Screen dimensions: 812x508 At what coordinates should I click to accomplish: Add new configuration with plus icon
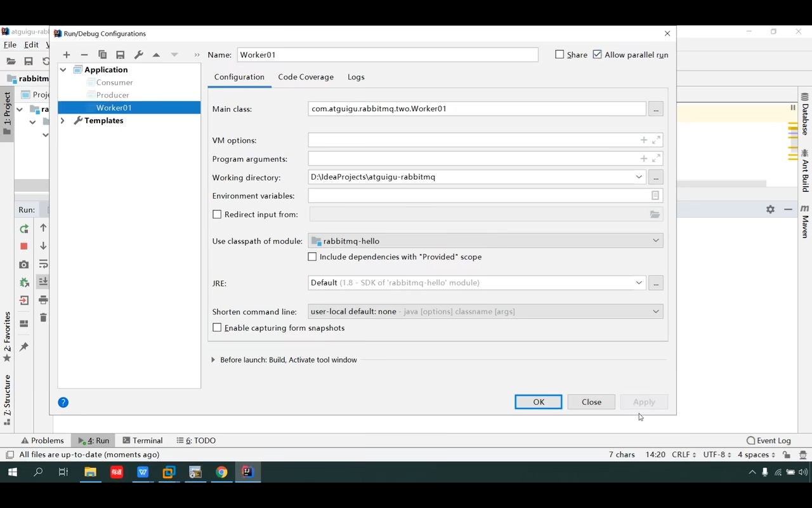(x=67, y=55)
